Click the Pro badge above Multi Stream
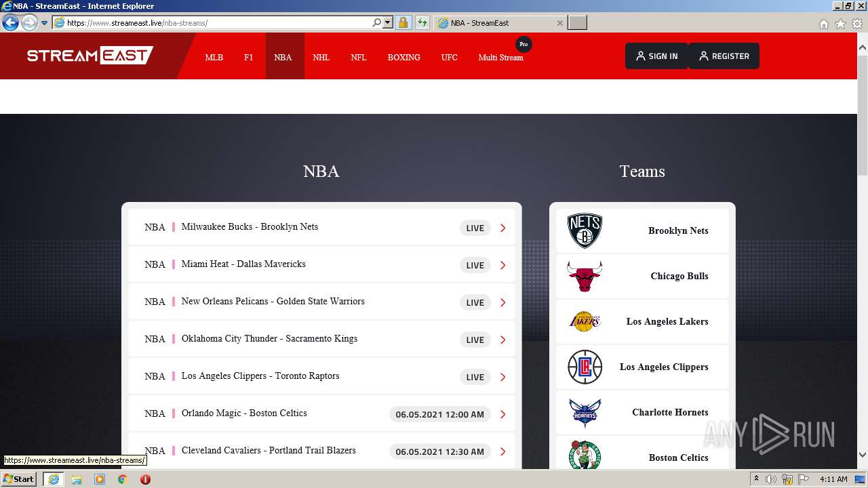The image size is (868, 488). click(x=524, y=44)
